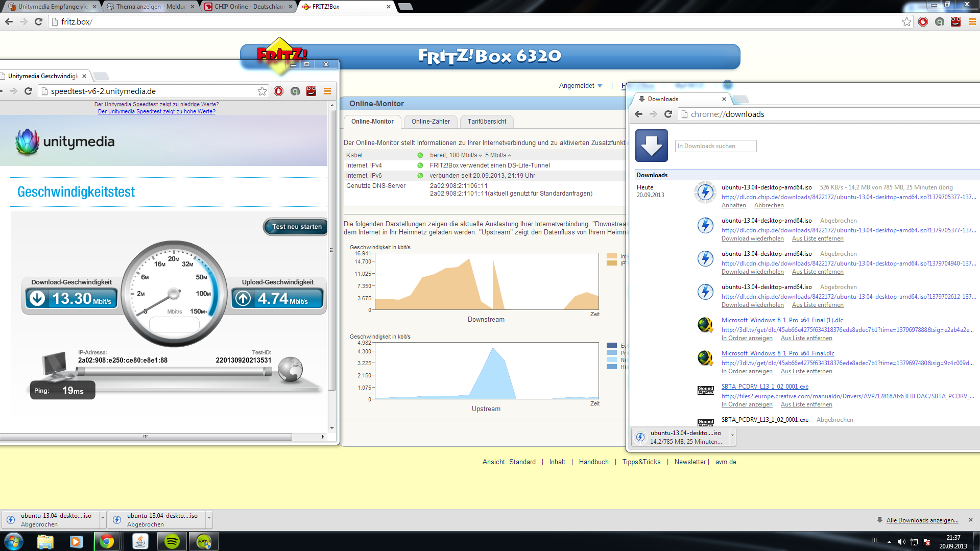Open Windows Explorer from taskbar
This screenshot has width=980, height=551.
45,541
